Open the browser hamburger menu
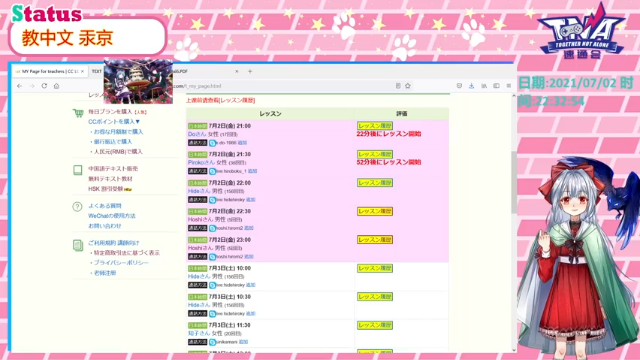Viewport: 640px width, 360px height. [x=509, y=86]
